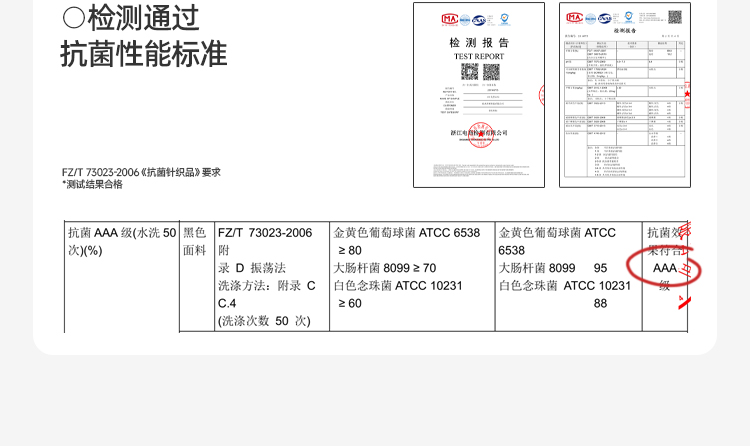Image resolution: width=750 pixels, height=446 pixels.
Task: Click the heading 抗菌性能标准
Action: pos(143,54)
